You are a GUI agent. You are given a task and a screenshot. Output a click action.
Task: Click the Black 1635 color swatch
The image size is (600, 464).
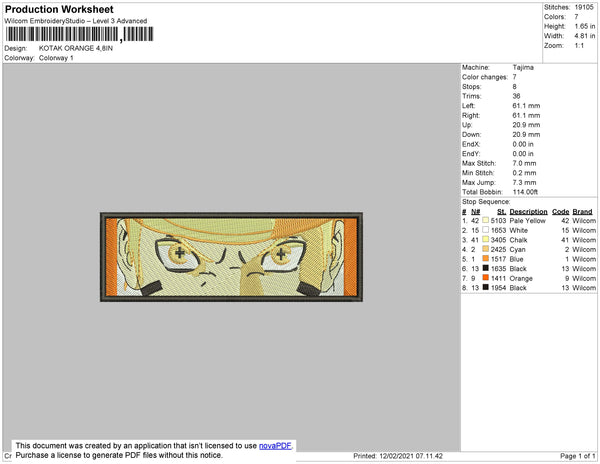tap(486, 268)
